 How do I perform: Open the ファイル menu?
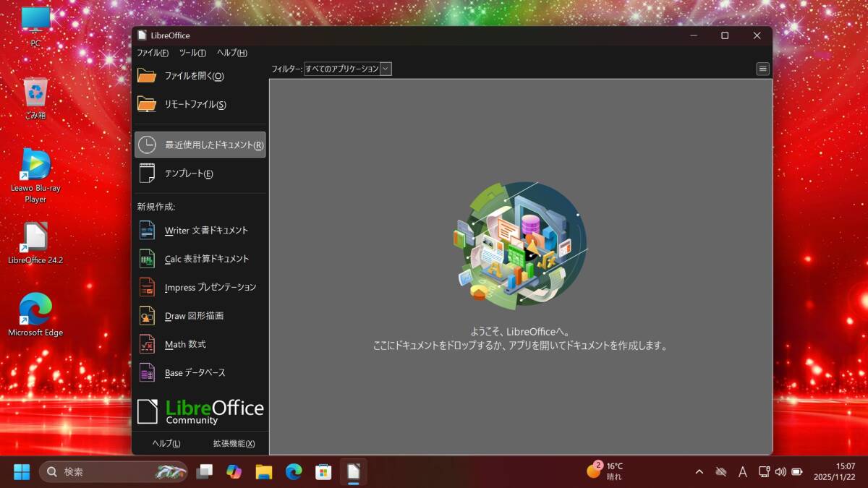tap(153, 53)
